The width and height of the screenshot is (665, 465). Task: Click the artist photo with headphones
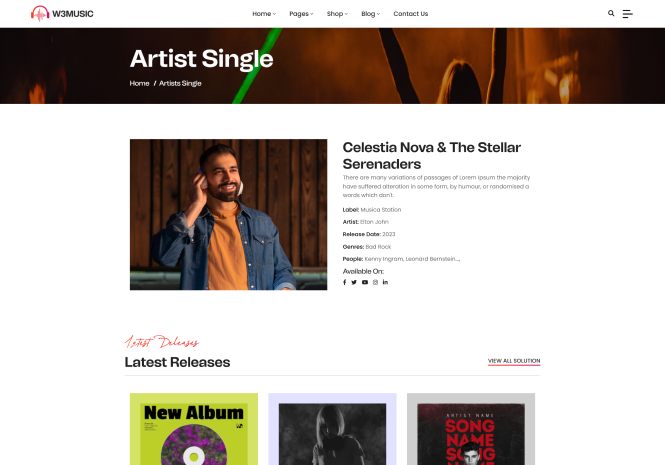[x=228, y=215]
